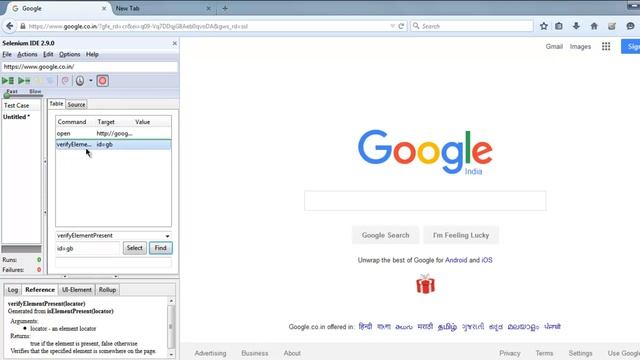
Task: Open the Options menu
Action: click(69, 54)
